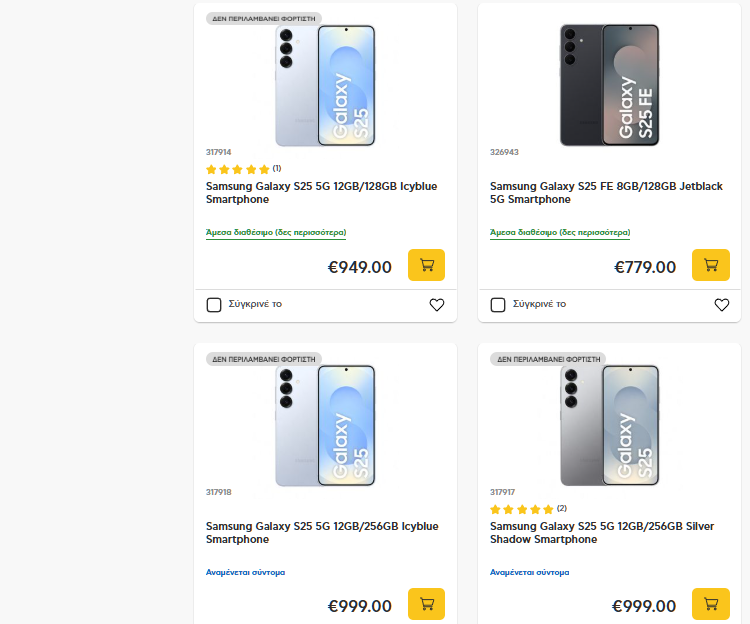Image resolution: width=750 pixels, height=624 pixels.
Task: Click the Galaxy S25 256GB Icyblue product image
Action: click(x=326, y=425)
